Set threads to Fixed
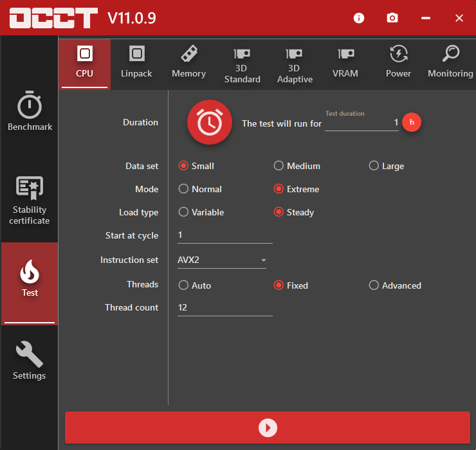Image resolution: width=476 pixels, height=450 pixels. [291, 285]
